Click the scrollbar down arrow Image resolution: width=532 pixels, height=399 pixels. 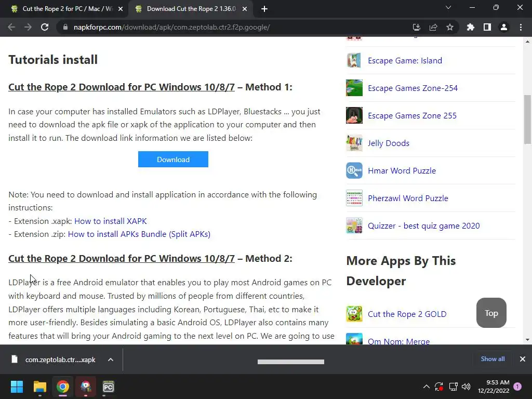pos(527,340)
